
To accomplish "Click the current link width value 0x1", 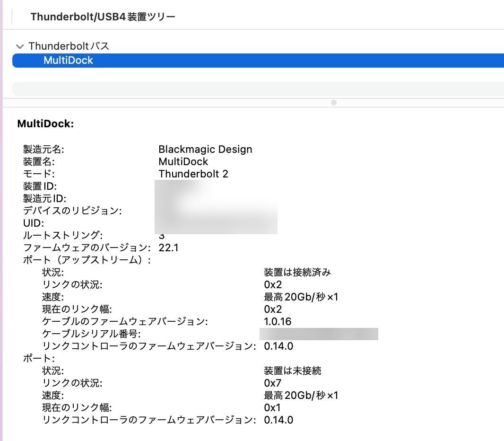I will pos(272,407).
